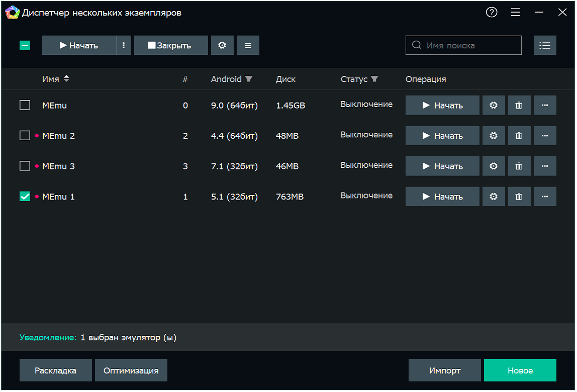
Task: Click the 7.1 (32бит) Android version cell
Action: coord(234,166)
